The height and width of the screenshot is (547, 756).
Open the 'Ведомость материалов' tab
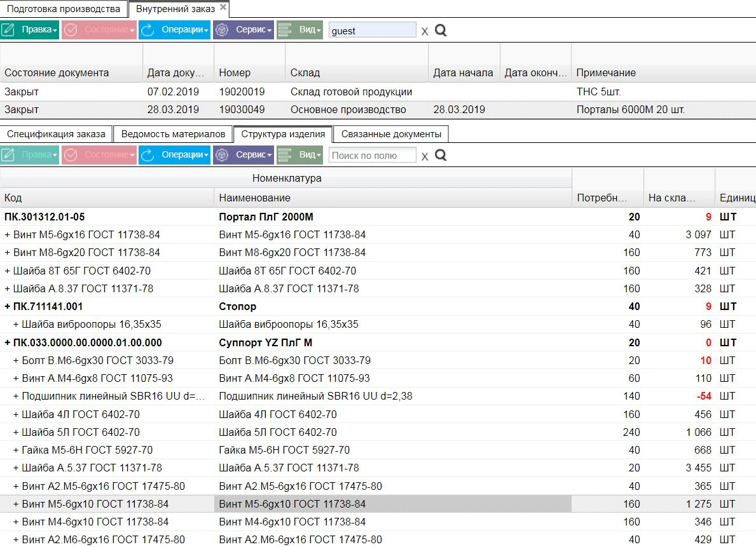173,134
